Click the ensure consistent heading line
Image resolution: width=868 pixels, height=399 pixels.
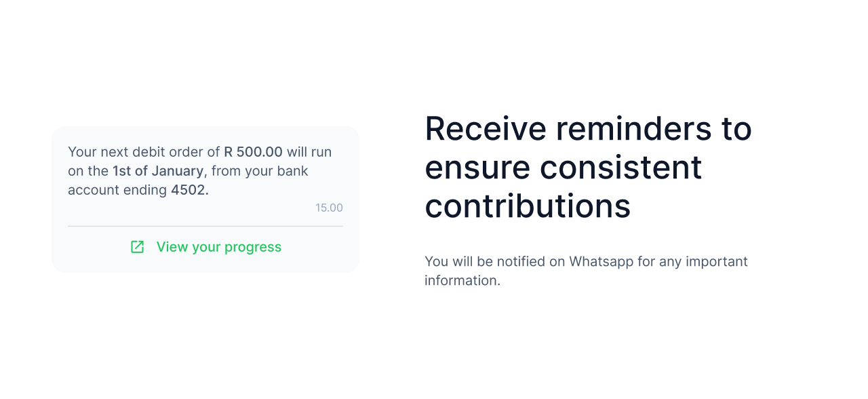pos(563,168)
